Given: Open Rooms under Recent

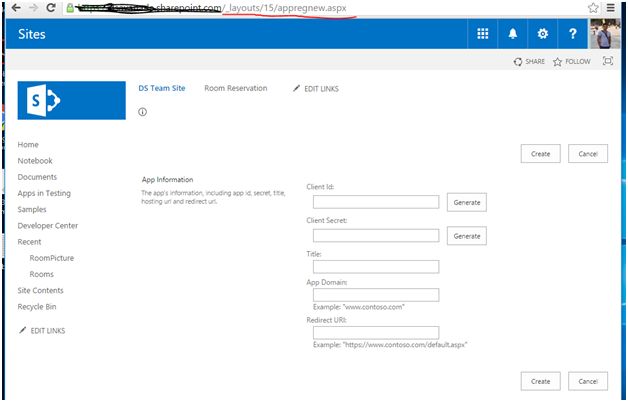Looking at the screenshot, I should click(x=42, y=274).
